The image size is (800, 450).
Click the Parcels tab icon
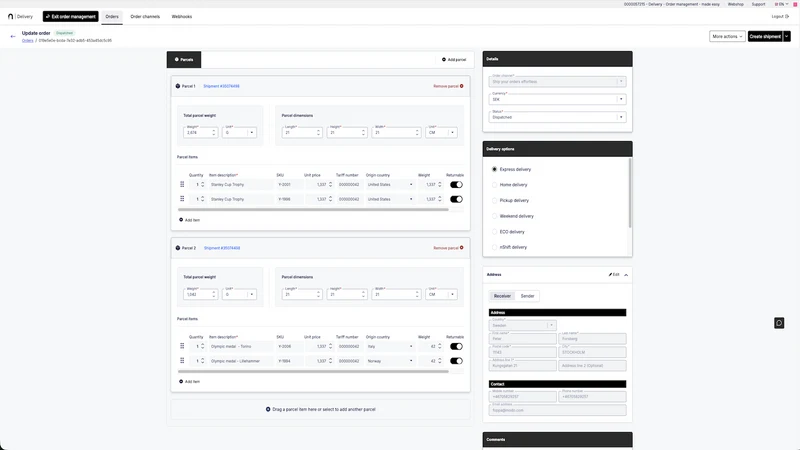(x=177, y=60)
